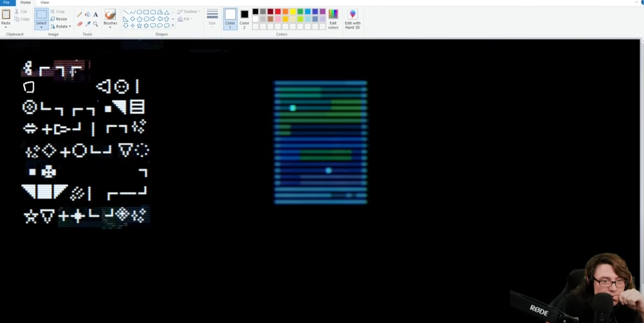Choose the Right triangle shape
The image size is (644, 323).
coord(126,19)
